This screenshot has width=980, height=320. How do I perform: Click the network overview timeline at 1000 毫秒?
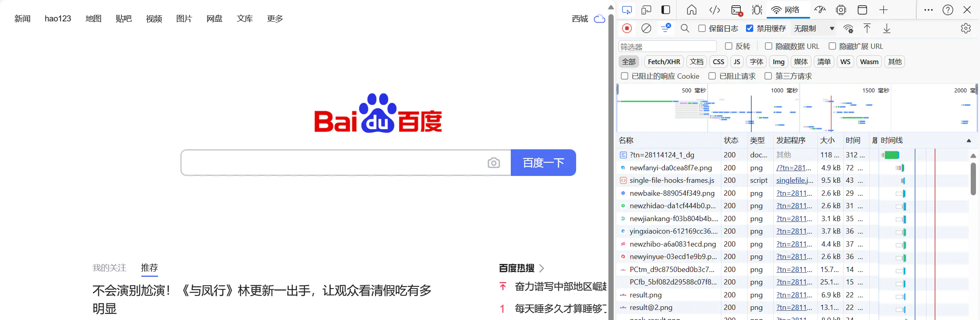[x=784, y=90]
